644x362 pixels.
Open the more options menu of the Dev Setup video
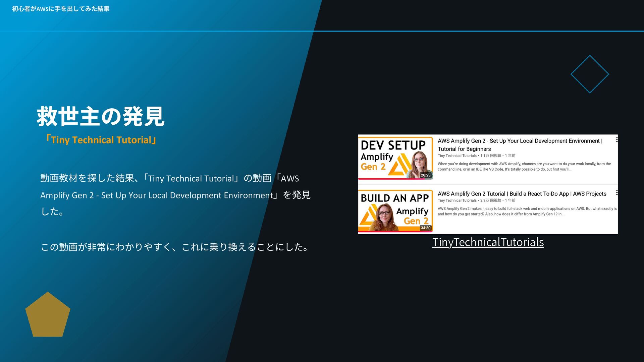coord(616,140)
